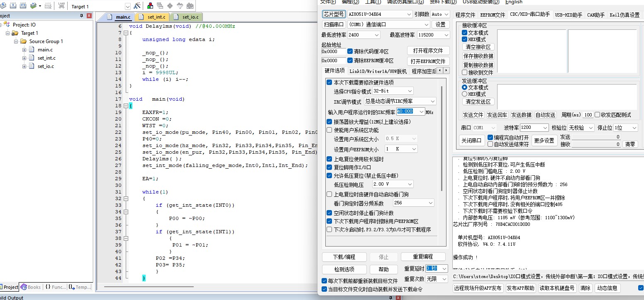
Task: Enable 使能用户系统区功能 checkbox
Action: 329,130
